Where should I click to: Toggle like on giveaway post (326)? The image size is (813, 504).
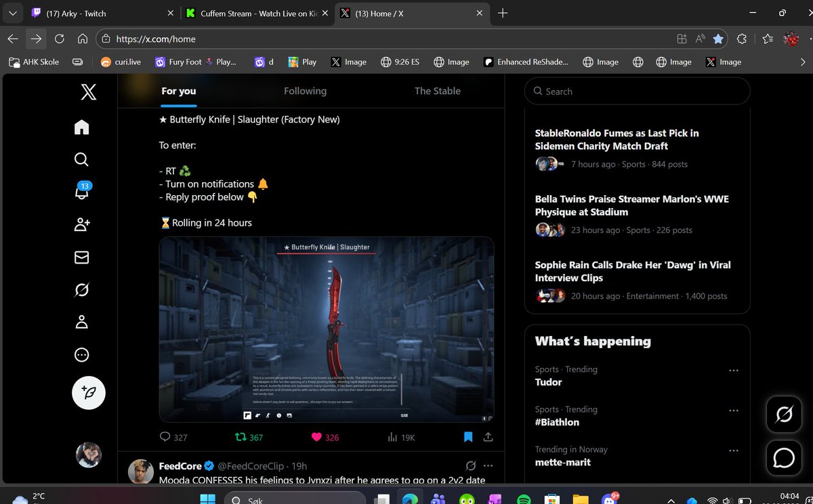(x=325, y=438)
